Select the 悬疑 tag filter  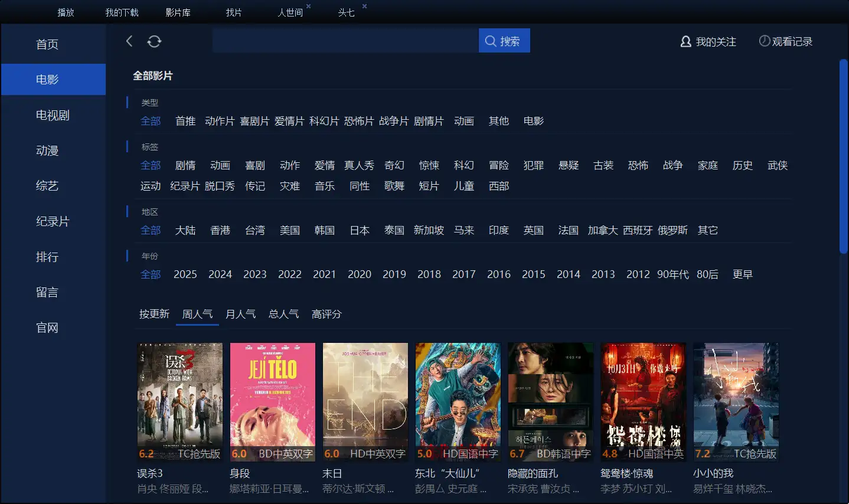(x=569, y=165)
